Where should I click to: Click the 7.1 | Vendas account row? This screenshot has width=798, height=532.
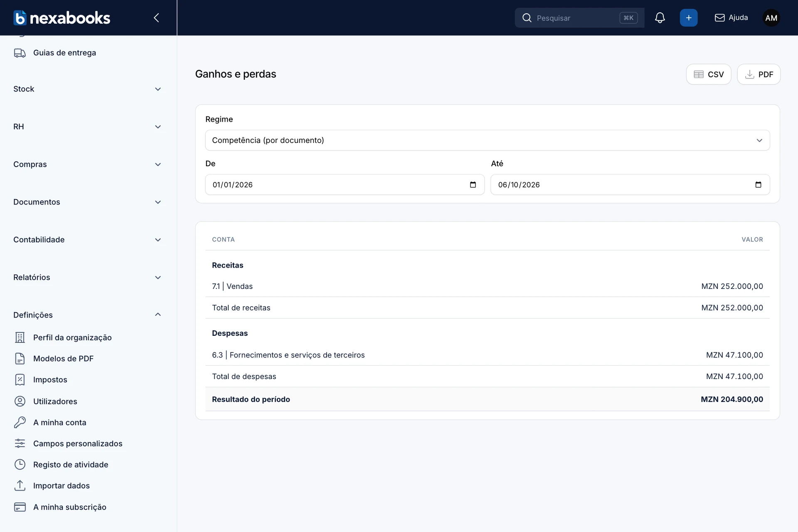(x=487, y=286)
